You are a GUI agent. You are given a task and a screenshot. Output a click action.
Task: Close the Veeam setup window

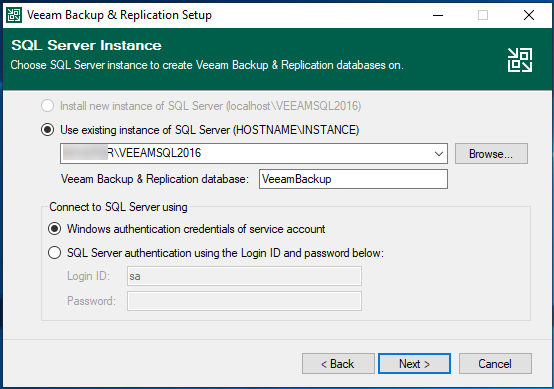coord(529,15)
